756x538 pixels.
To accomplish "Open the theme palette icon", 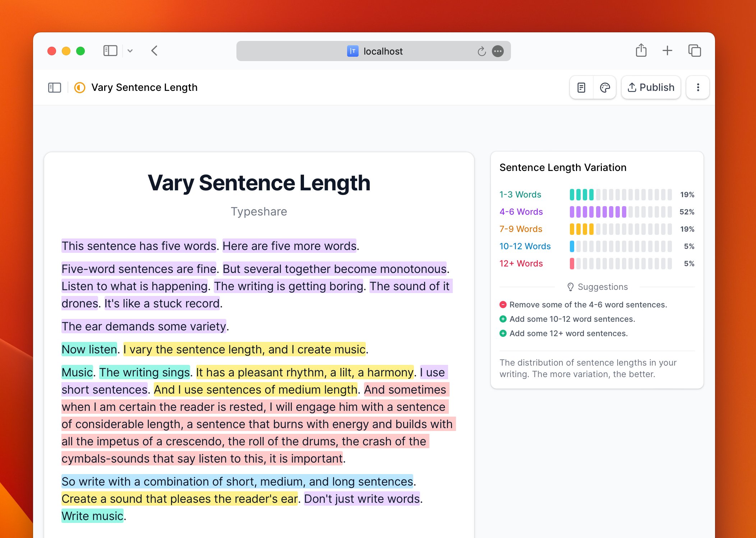I will [605, 87].
